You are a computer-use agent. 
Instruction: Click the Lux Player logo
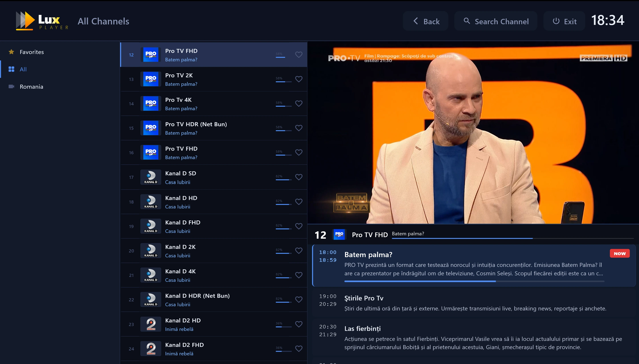pyautogui.click(x=42, y=21)
